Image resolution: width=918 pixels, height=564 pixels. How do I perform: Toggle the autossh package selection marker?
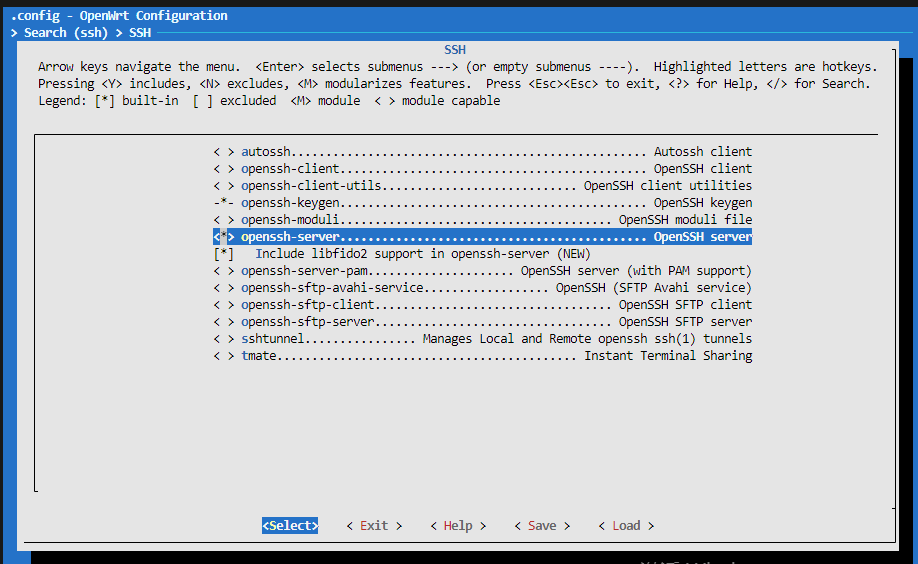point(224,152)
